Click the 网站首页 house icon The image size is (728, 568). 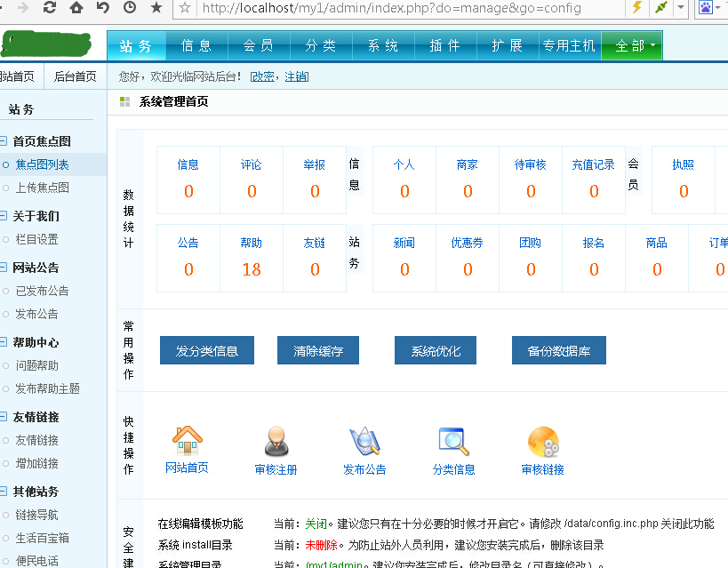coord(187,441)
